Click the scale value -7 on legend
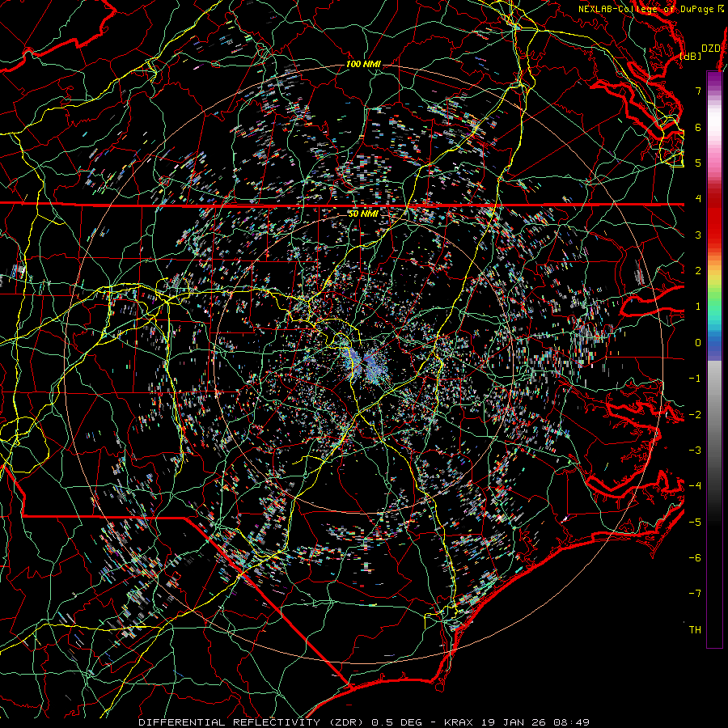This screenshot has width=728, height=728. tap(695, 594)
